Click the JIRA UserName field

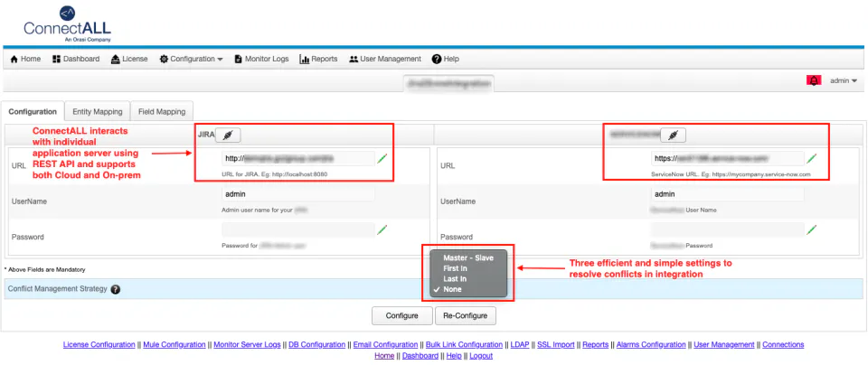[x=298, y=194]
